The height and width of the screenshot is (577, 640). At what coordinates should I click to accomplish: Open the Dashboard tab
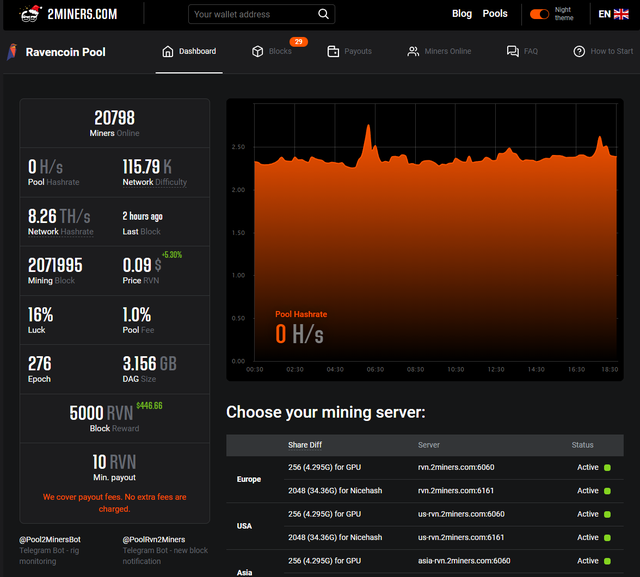189,51
